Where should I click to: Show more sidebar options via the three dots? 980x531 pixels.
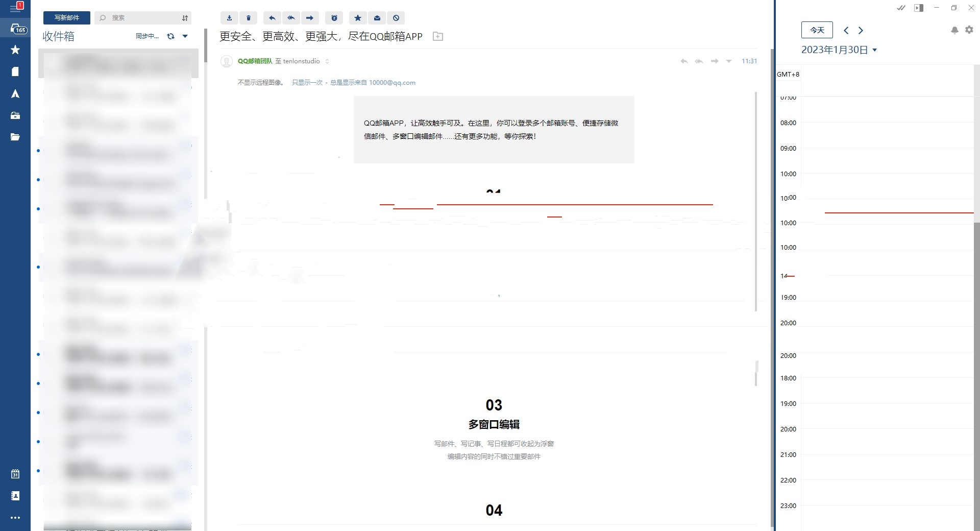pos(15,518)
